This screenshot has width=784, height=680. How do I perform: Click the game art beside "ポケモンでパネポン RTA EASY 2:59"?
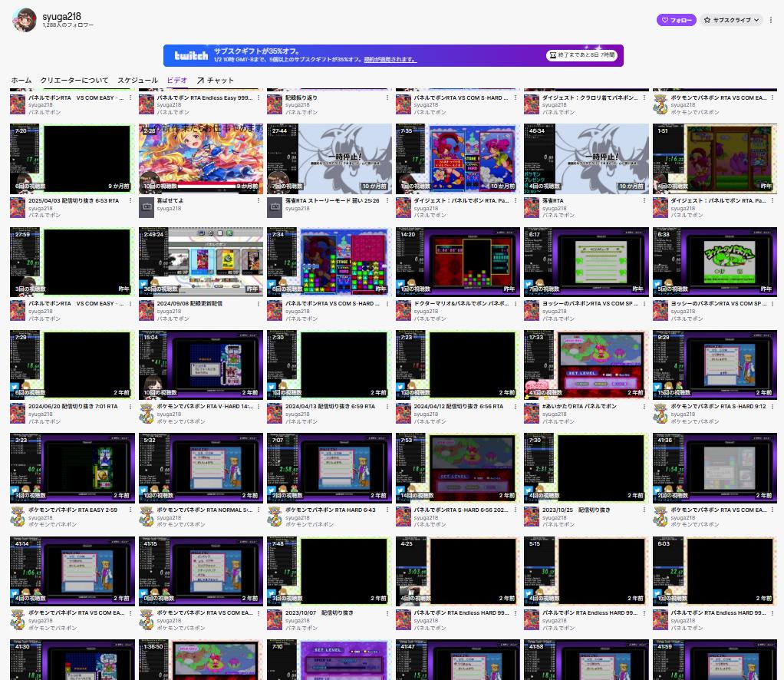(x=18, y=517)
